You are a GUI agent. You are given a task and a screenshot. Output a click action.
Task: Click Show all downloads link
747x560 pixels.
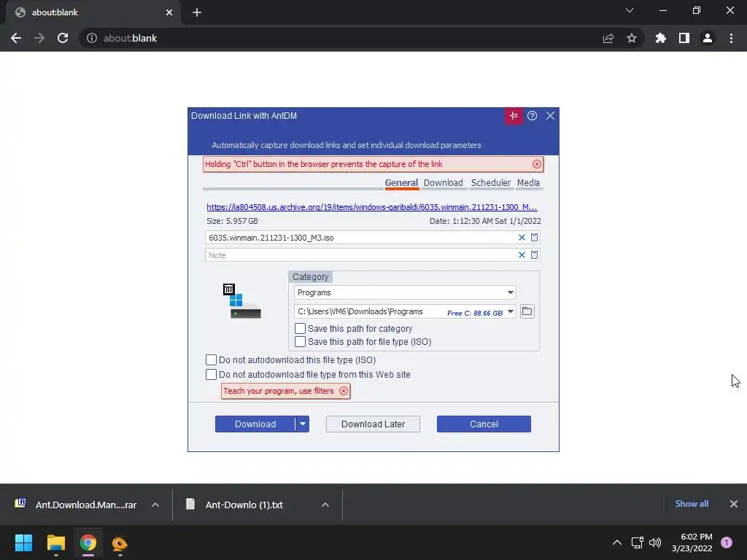tap(692, 504)
